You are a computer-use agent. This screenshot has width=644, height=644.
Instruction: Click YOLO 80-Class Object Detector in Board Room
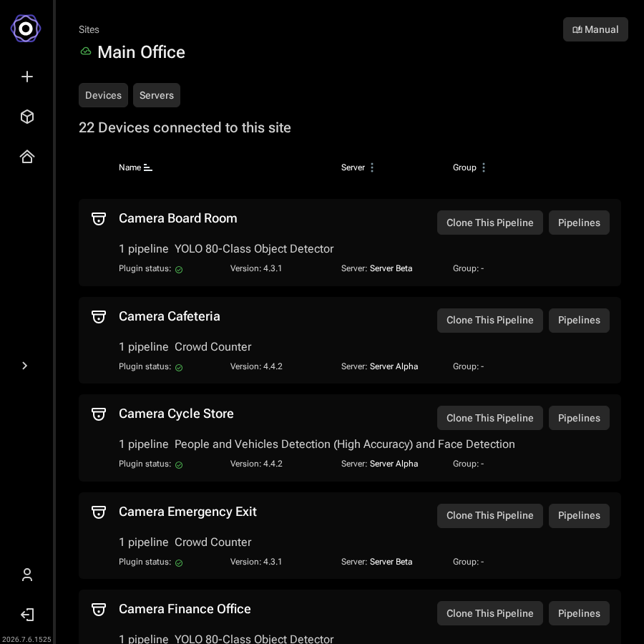(x=254, y=249)
